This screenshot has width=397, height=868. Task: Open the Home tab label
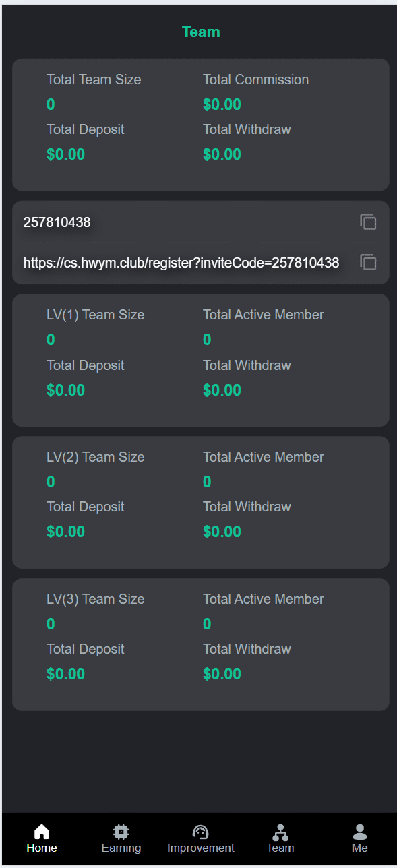(x=42, y=848)
